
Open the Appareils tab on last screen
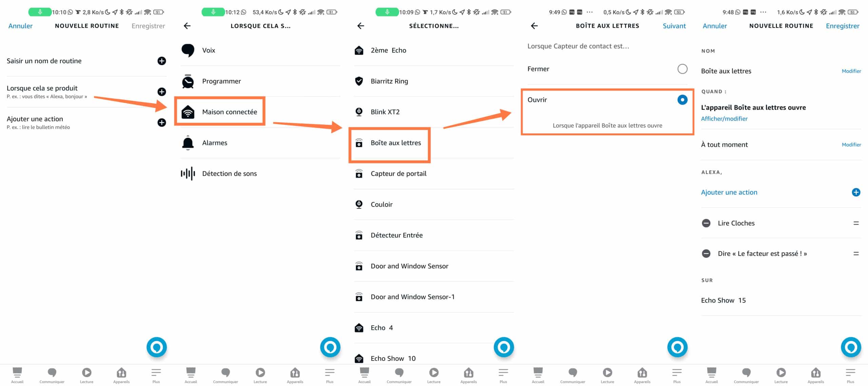816,375
